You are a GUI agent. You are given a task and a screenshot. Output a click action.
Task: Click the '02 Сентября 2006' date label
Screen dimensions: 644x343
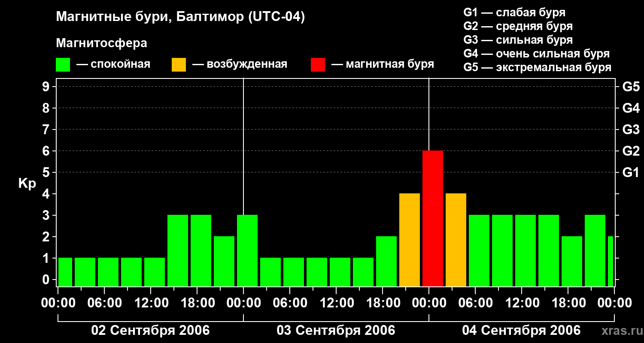[151, 330]
